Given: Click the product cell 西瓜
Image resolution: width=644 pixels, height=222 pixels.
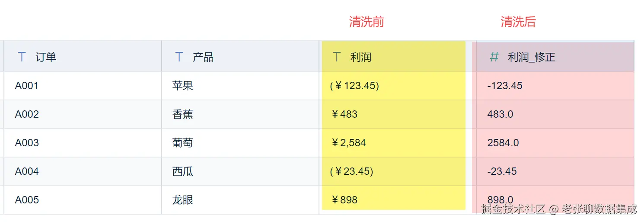Looking at the screenshot, I should pyautogui.click(x=182, y=171).
